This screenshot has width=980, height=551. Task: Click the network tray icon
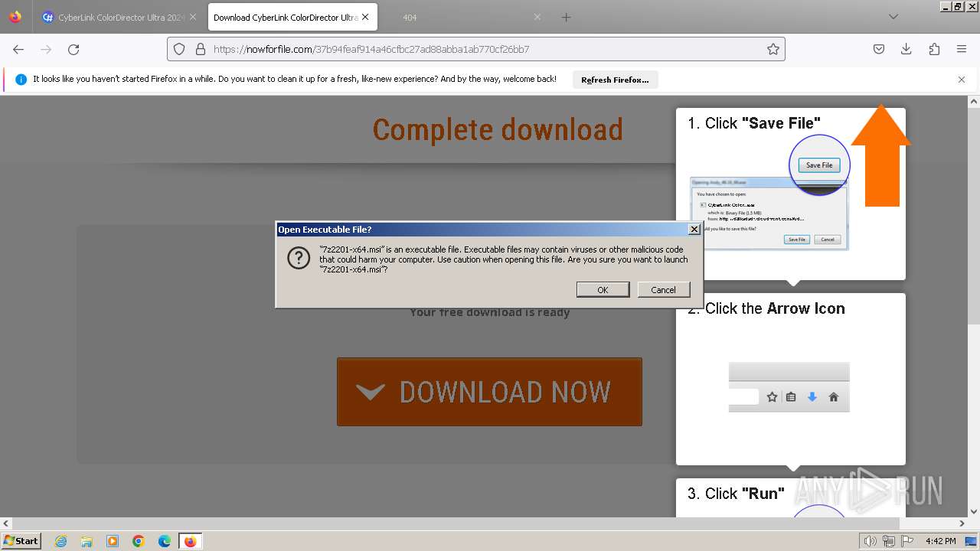tap(888, 541)
